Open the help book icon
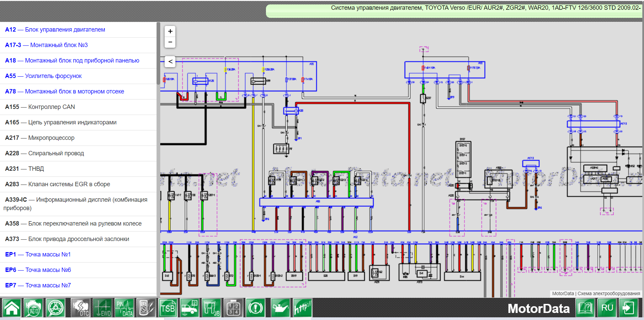644x320 pixels. click(585, 308)
